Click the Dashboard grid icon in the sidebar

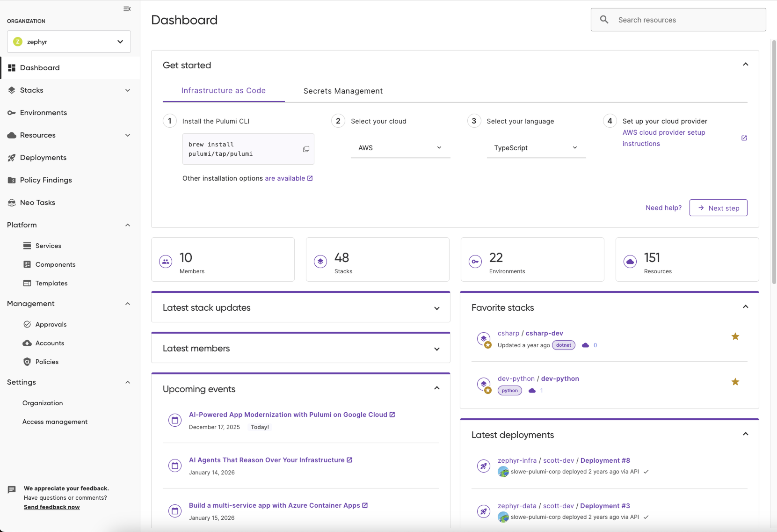click(12, 68)
